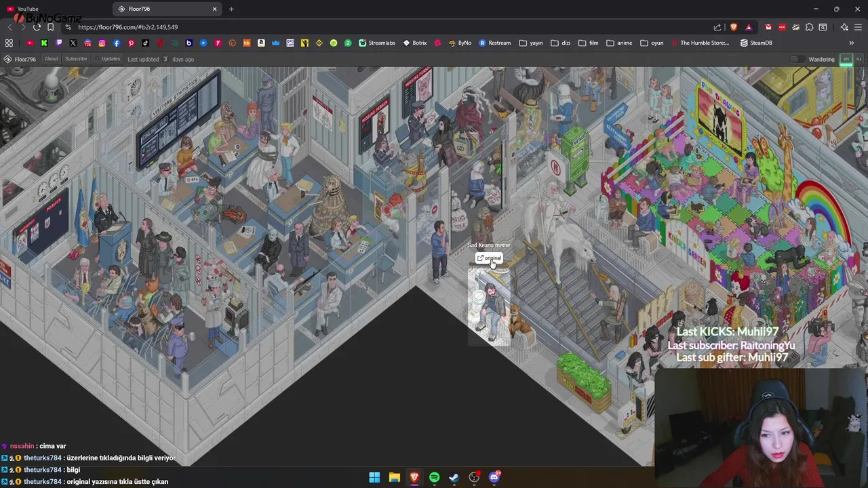Open the Facebook bookmark icon
The width and height of the screenshot is (868, 488).
117,43
